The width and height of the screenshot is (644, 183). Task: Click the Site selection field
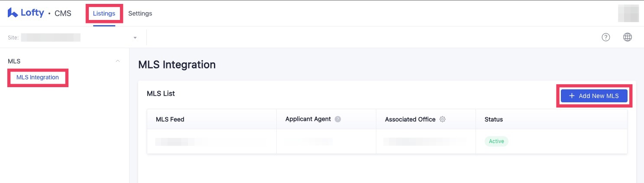pyautogui.click(x=73, y=38)
